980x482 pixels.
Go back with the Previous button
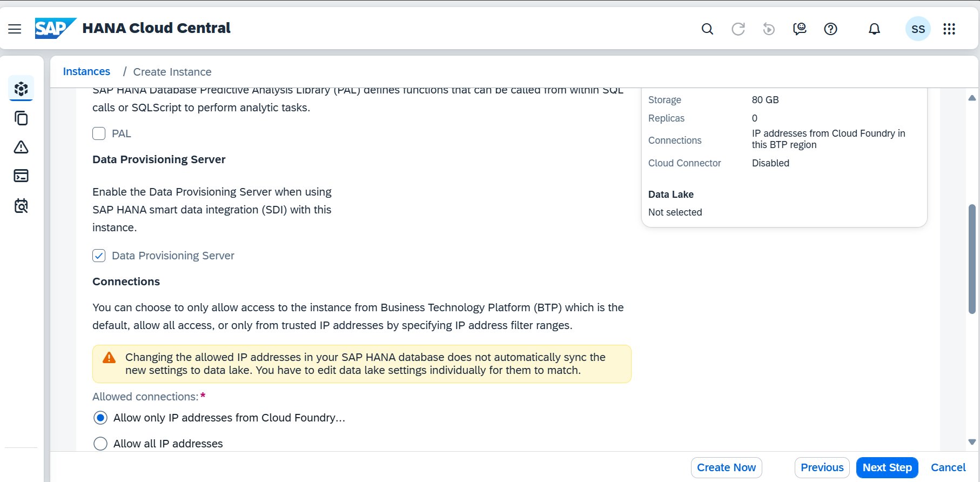[x=822, y=467]
